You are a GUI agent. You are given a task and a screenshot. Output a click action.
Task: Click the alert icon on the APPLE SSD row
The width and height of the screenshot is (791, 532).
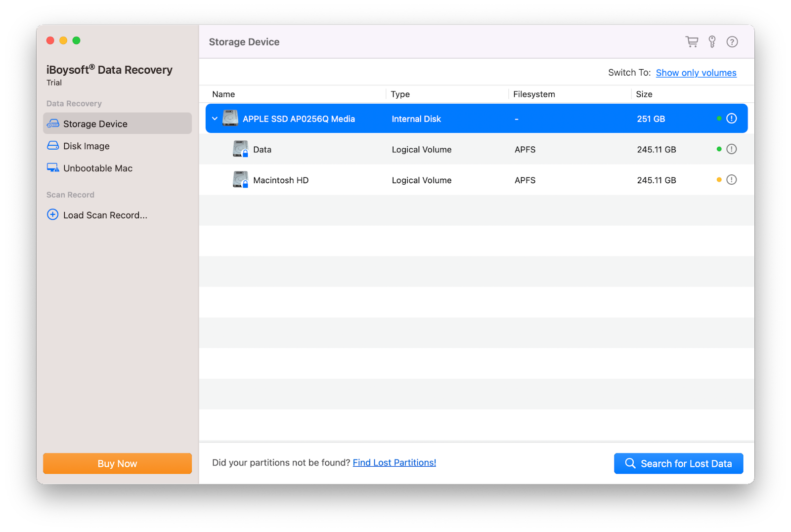click(x=731, y=118)
